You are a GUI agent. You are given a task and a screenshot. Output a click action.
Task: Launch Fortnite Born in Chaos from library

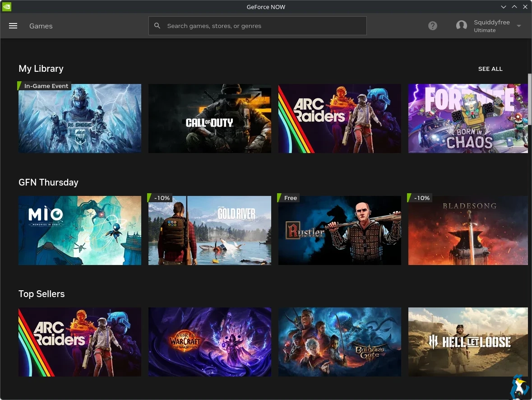(x=468, y=118)
